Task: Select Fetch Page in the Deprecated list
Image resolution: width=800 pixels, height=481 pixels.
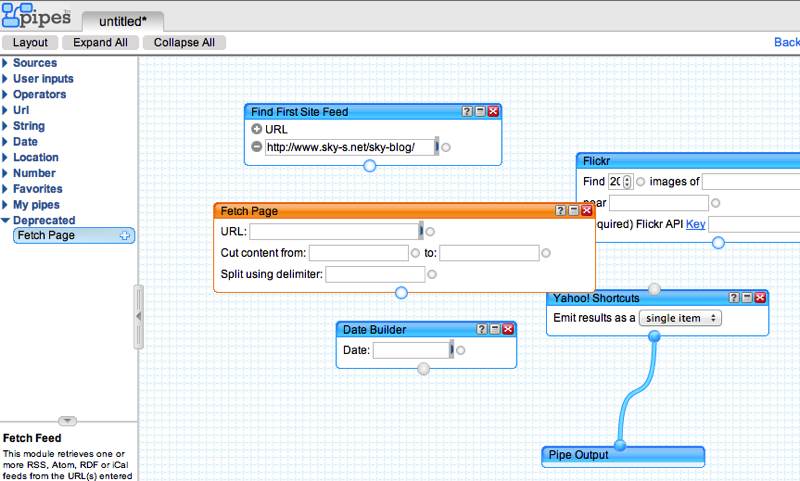Action: pyautogui.click(x=73, y=235)
